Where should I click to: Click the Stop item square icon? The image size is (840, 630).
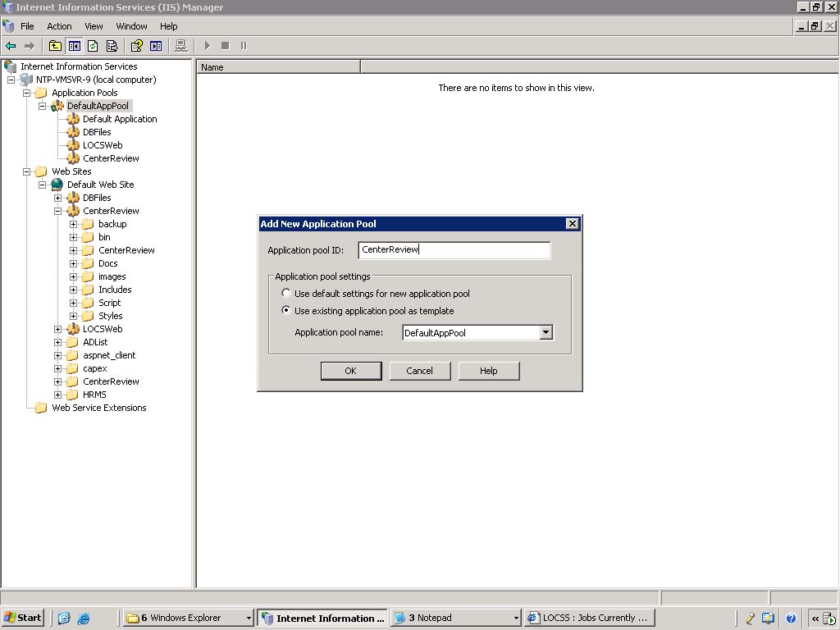click(x=225, y=46)
